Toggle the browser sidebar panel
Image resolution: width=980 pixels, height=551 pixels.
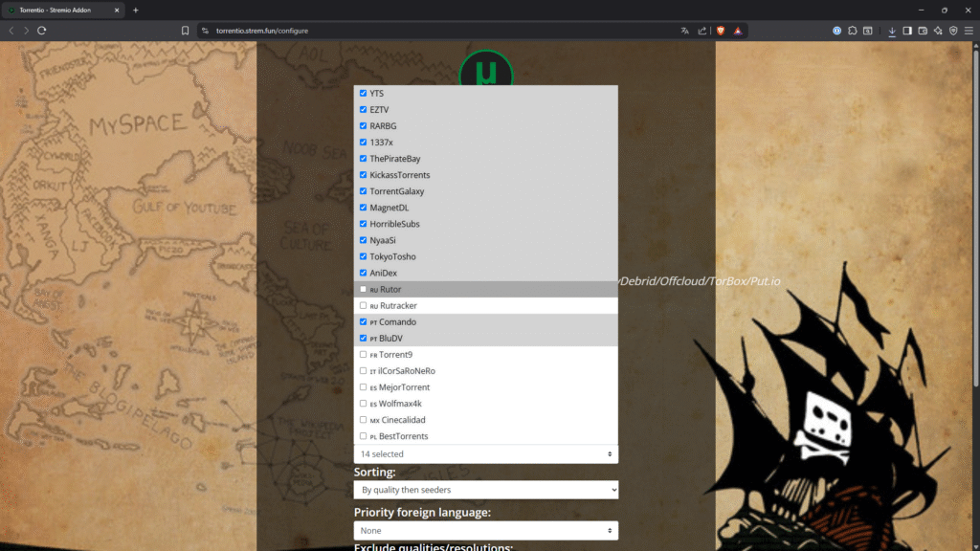point(907,31)
